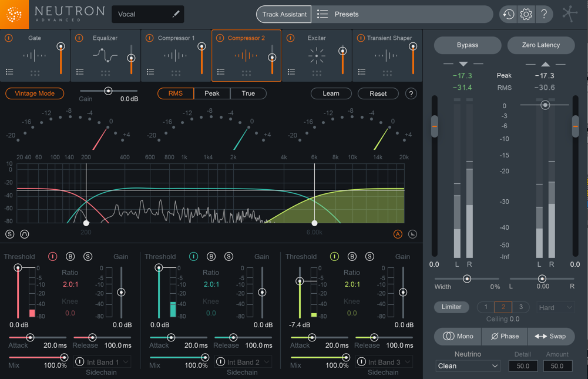Viewport: 588px width, 379px height.
Task: Open Int Band 3 sidechain dropdown
Action: (384, 362)
